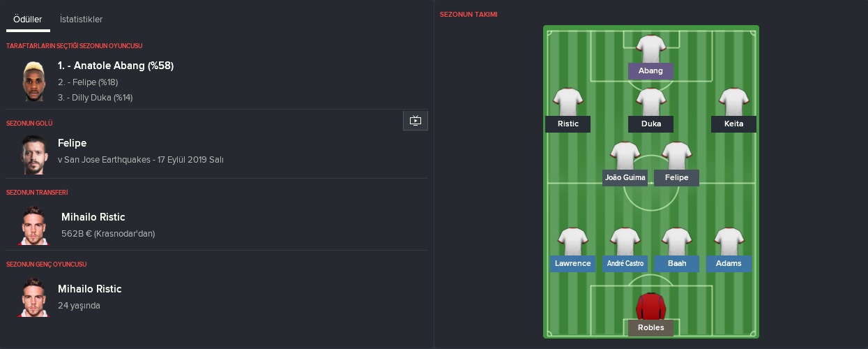Switch to the İstatistikler tab
The image size is (868, 349).
tap(82, 20)
